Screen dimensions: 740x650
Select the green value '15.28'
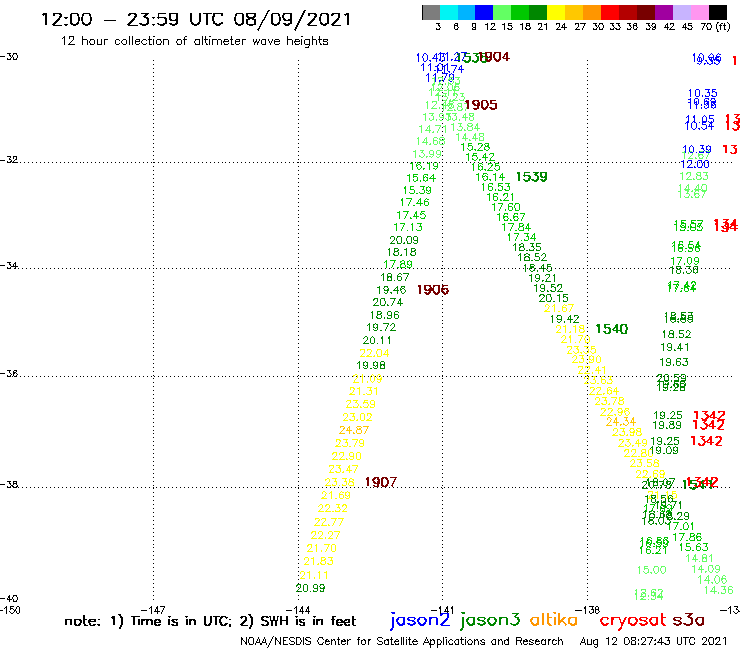[475, 147]
